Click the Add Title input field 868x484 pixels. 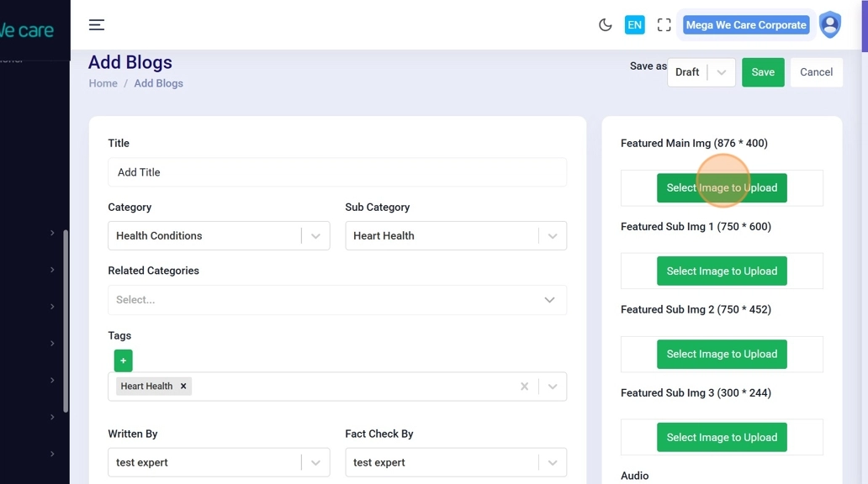pos(336,172)
